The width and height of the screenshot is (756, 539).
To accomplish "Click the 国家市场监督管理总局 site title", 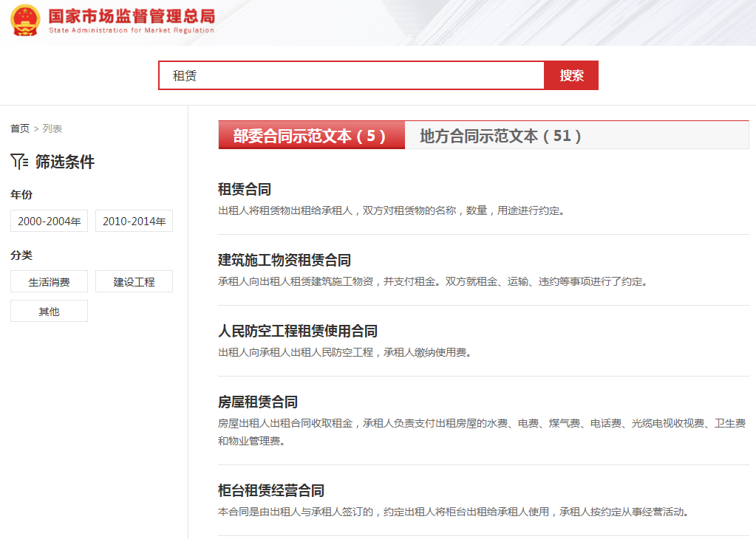I will tap(132, 16).
